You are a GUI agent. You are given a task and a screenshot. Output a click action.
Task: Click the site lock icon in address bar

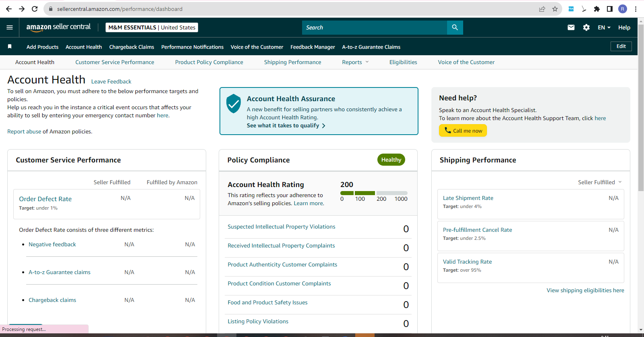click(x=50, y=9)
